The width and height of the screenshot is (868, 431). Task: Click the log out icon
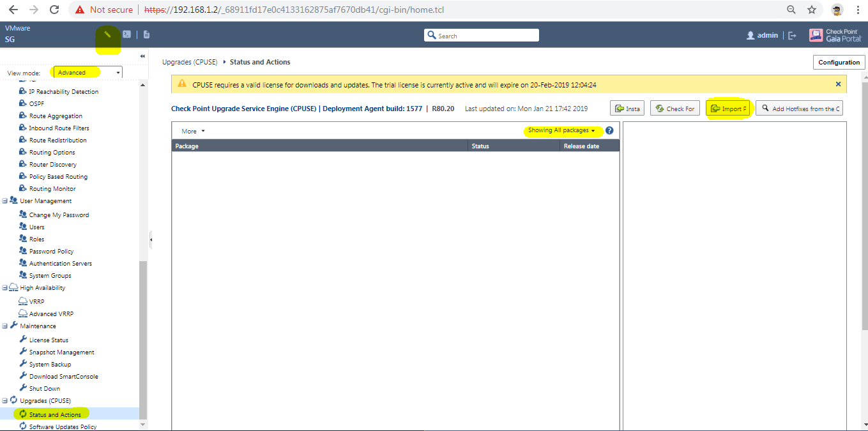pos(793,36)
